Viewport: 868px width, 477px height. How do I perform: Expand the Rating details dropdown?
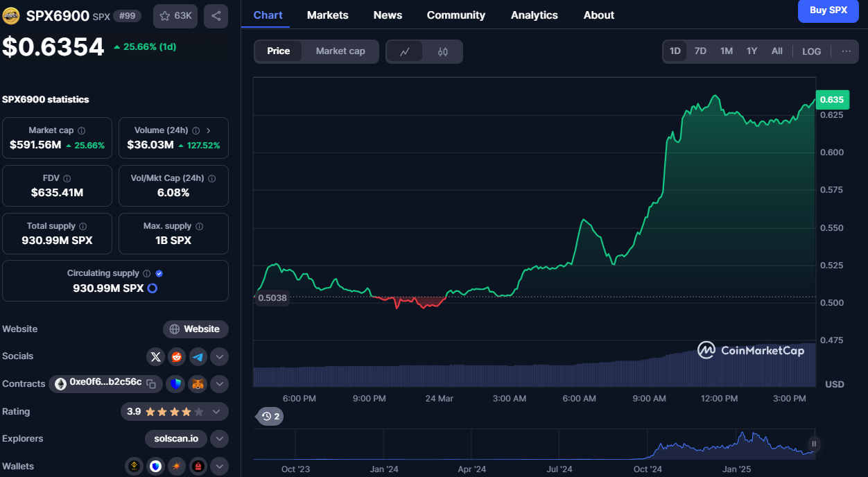(x=216, y=412)
